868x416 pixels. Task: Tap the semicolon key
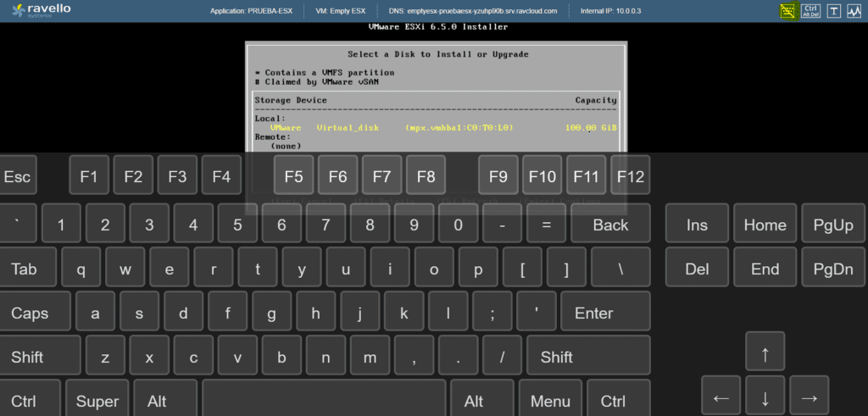tap(492, 311)
